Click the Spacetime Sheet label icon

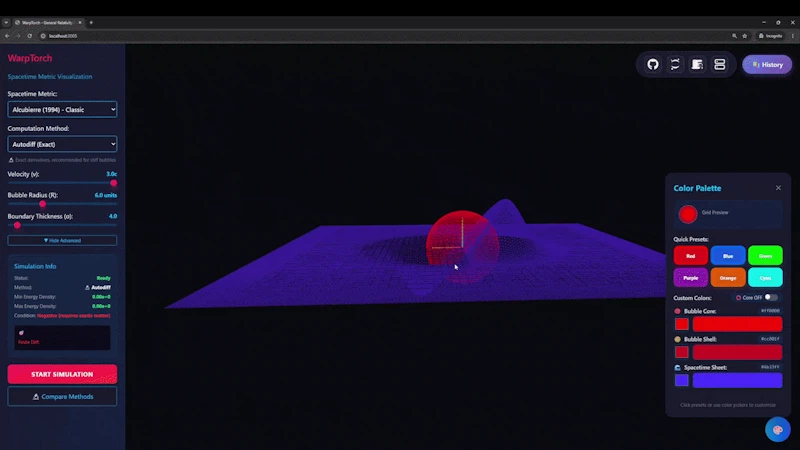click(677, 367)
